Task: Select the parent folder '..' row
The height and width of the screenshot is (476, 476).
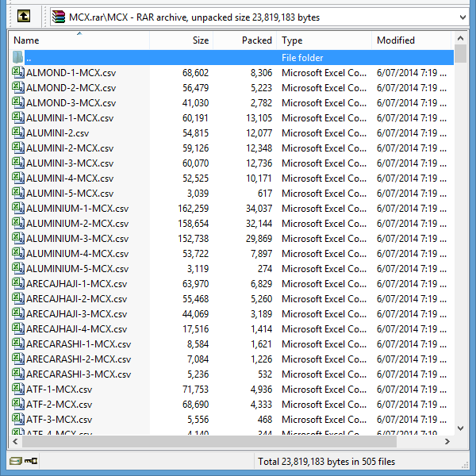Action: tap(232, 57)
